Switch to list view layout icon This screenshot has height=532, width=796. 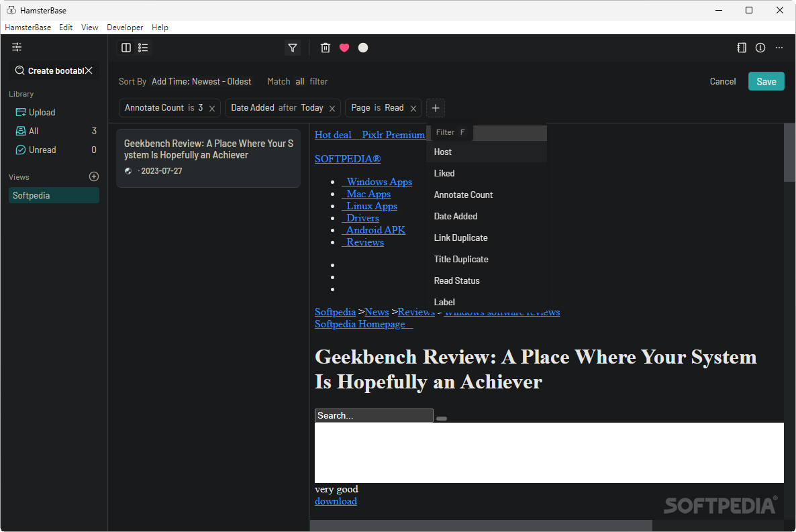[143, 48]
